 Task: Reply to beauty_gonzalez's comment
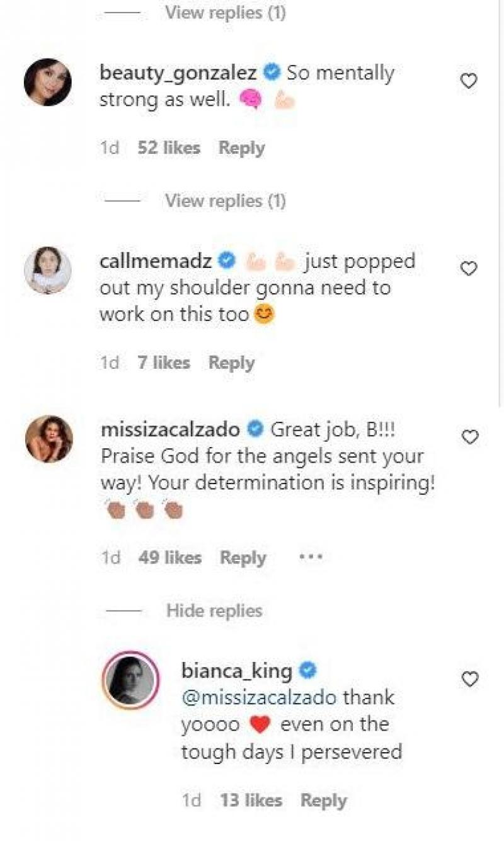click(x=241, y=148)
